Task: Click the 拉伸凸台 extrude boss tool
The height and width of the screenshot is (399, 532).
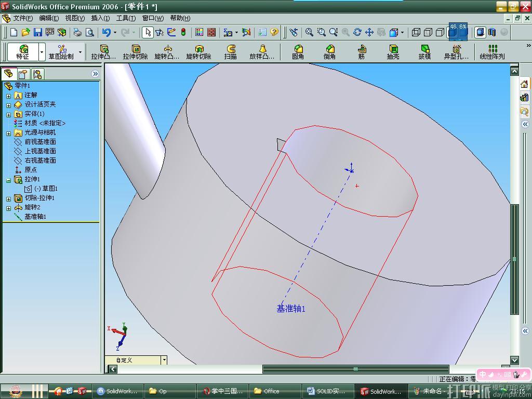Action: [103, 52]
